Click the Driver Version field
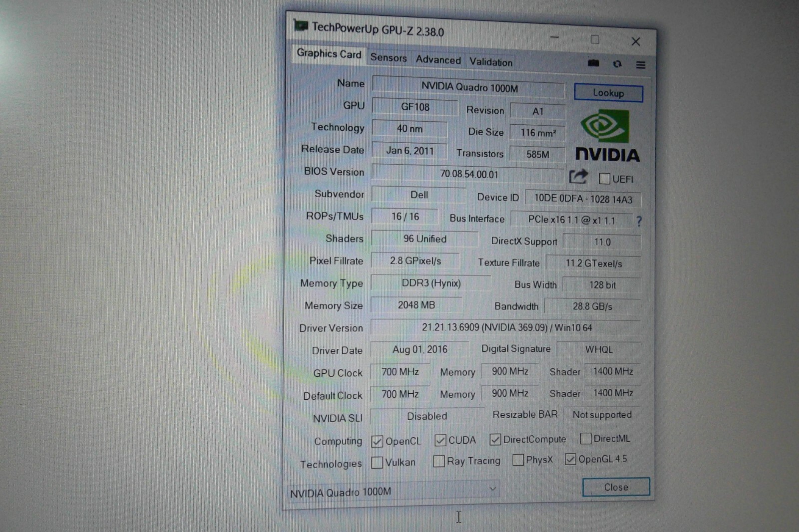Viewport: 799px width, 532px height. 506,328
